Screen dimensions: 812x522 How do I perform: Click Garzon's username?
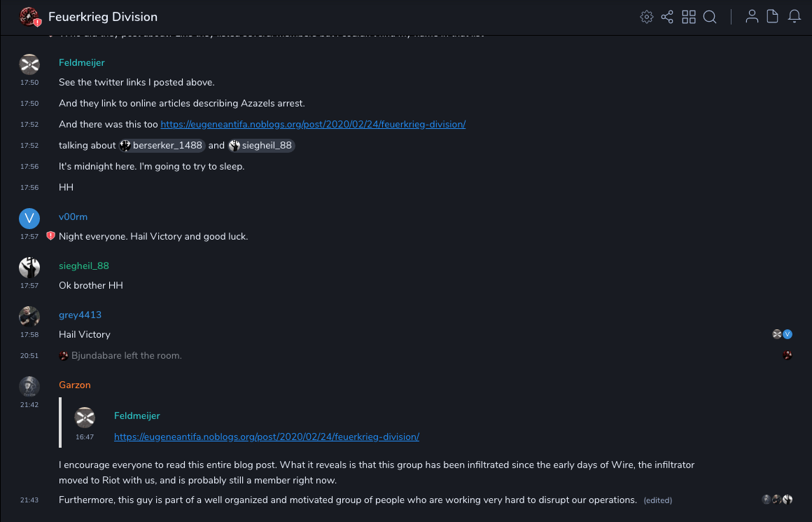pos(75,385)
